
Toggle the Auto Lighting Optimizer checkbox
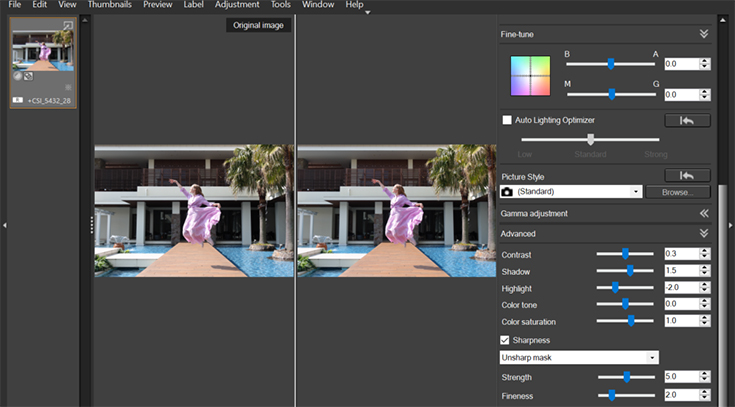pyautogui.click(x=507, y=120)
